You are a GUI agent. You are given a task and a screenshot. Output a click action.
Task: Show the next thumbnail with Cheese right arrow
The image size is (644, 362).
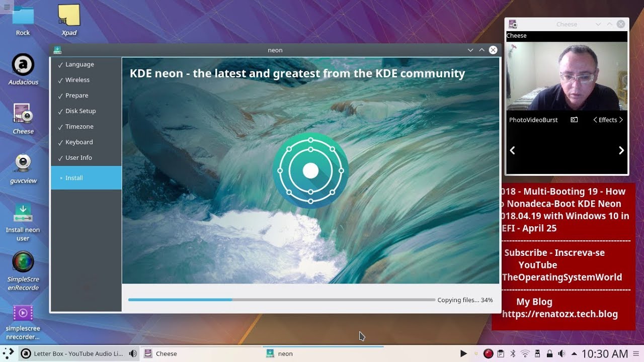pyautogui.click(x=621, y=150)
